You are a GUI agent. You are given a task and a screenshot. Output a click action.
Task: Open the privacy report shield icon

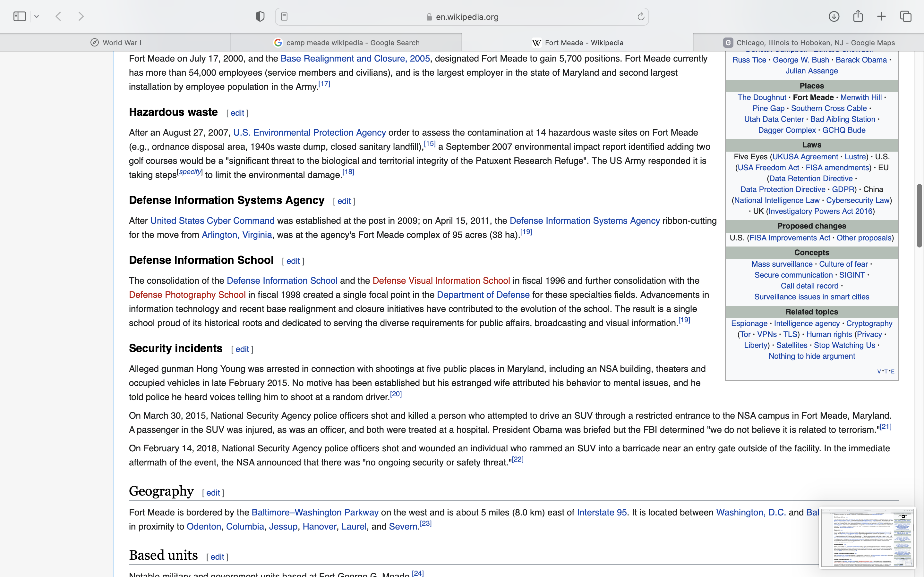click(260, 16)
